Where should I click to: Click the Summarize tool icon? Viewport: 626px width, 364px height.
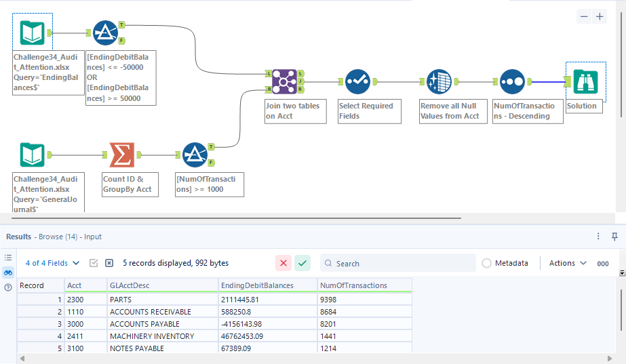(x=121, y=155)
